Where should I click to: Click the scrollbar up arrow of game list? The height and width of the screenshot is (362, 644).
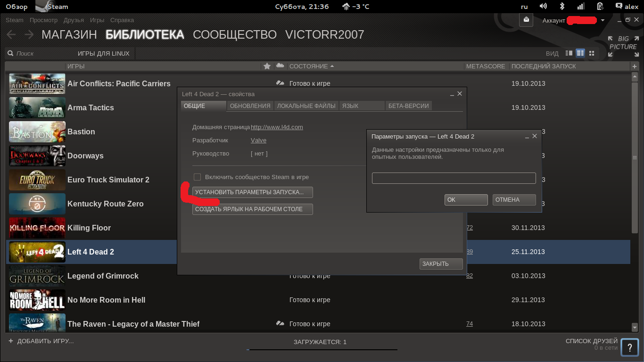pos(635,76)
